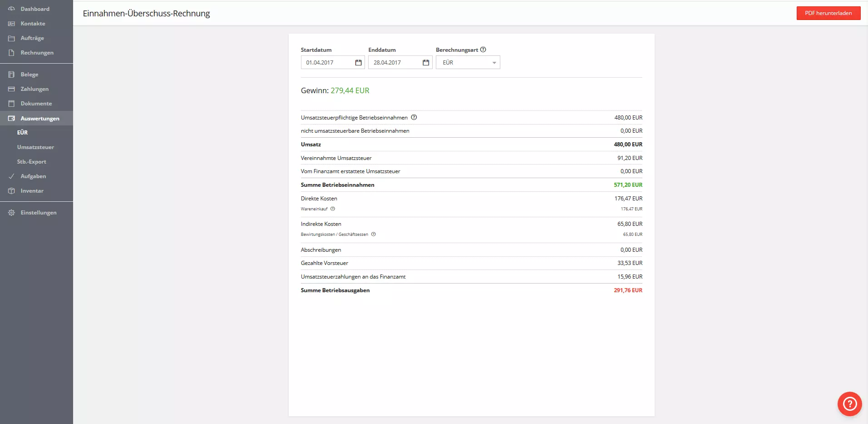Select the Stb.-Export submenu item
This screenshot has width=868, height=424.
[31, 162]
